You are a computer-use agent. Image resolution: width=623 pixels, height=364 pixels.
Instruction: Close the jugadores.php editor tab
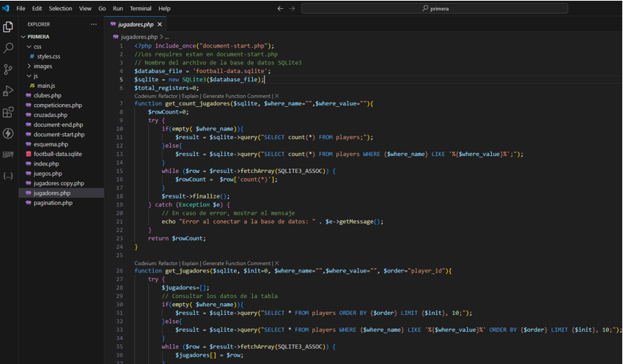(x=160, y=24)
